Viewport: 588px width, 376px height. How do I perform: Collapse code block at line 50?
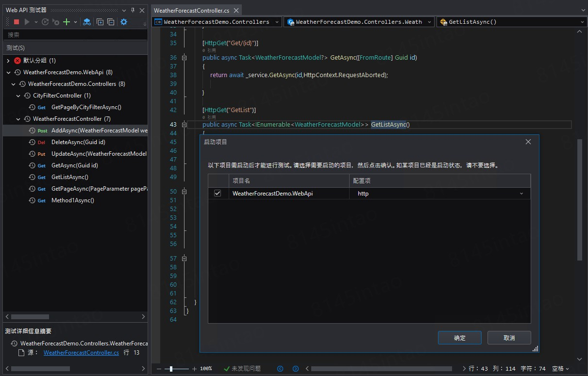184,192
